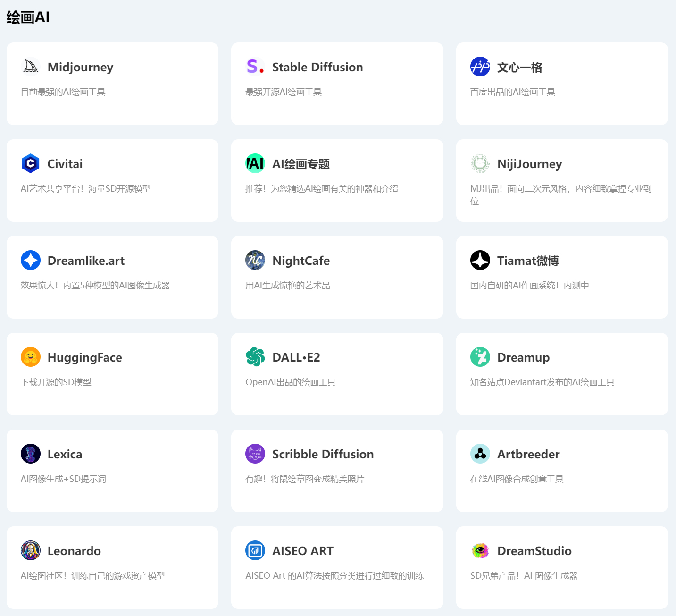
Task: Click the Tiamat微博 black star icon
Action: (480, 260)
